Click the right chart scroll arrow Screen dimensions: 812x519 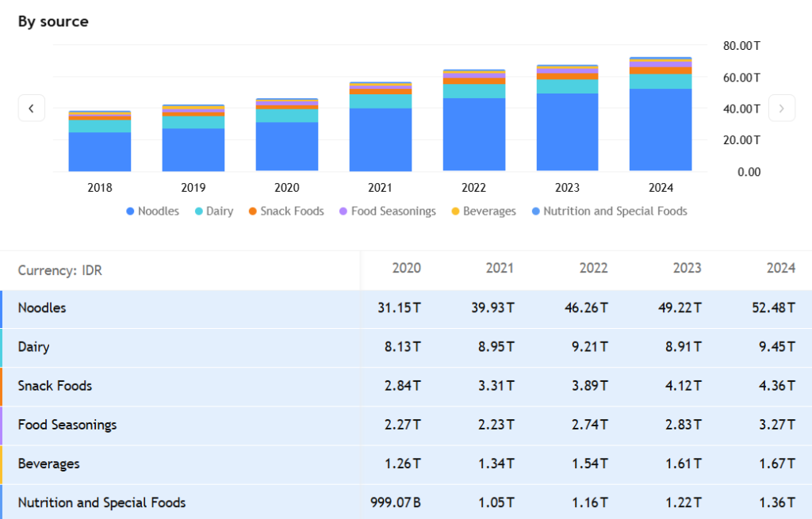coord(781,109)
